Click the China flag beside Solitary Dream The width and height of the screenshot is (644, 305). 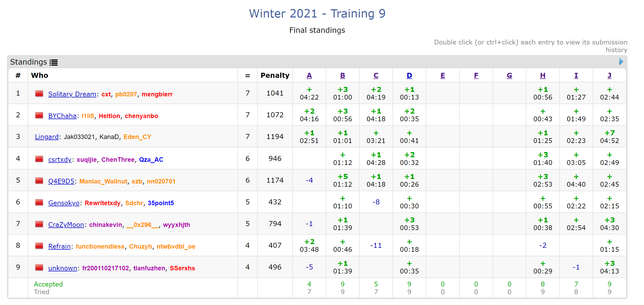pos(39,93)
